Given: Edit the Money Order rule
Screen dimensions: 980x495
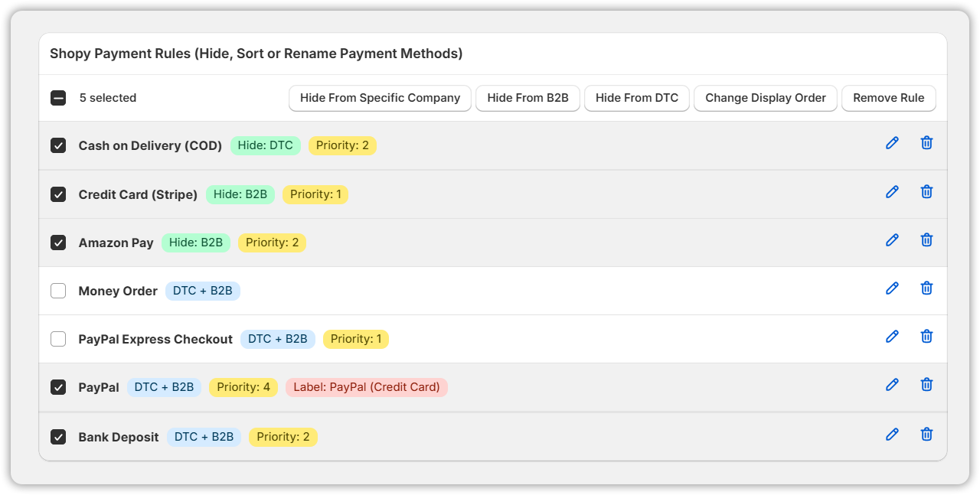Looking at the screenshot, I should point(892,288).
